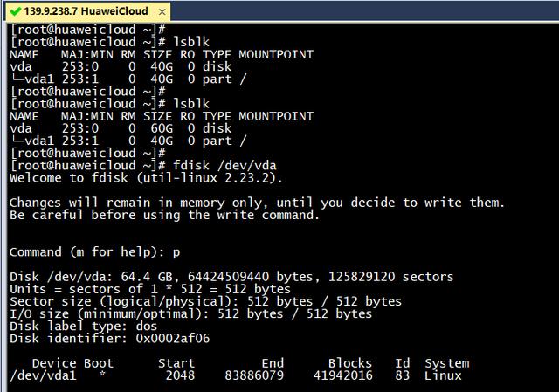Click the 60G disk size value
Screen dimensions: 559x392
(162, 128)
